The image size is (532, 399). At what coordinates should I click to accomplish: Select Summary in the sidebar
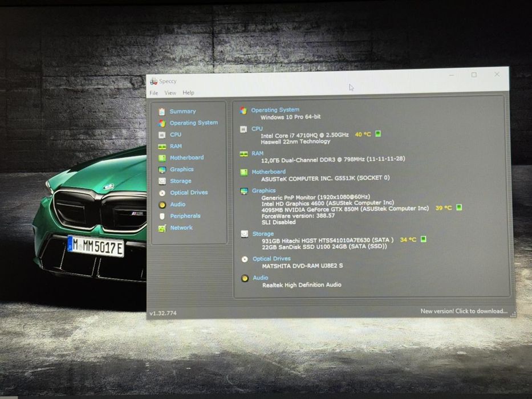click(182, 111)
